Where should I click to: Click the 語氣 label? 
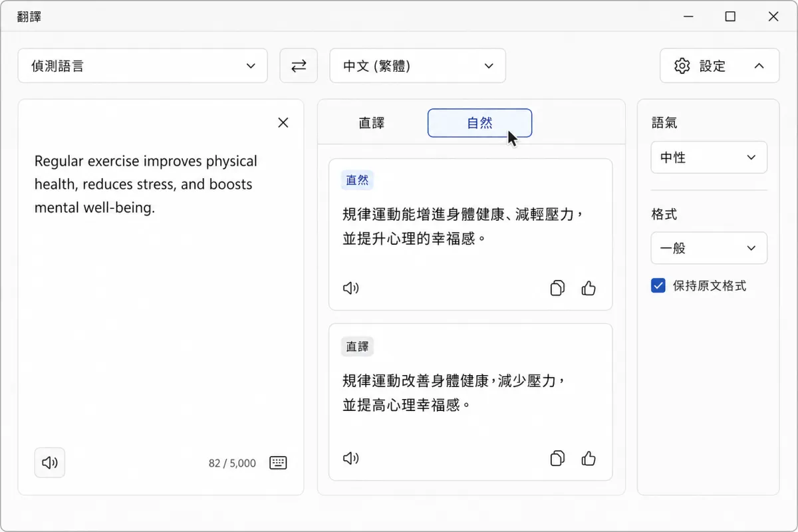point(664,123)
